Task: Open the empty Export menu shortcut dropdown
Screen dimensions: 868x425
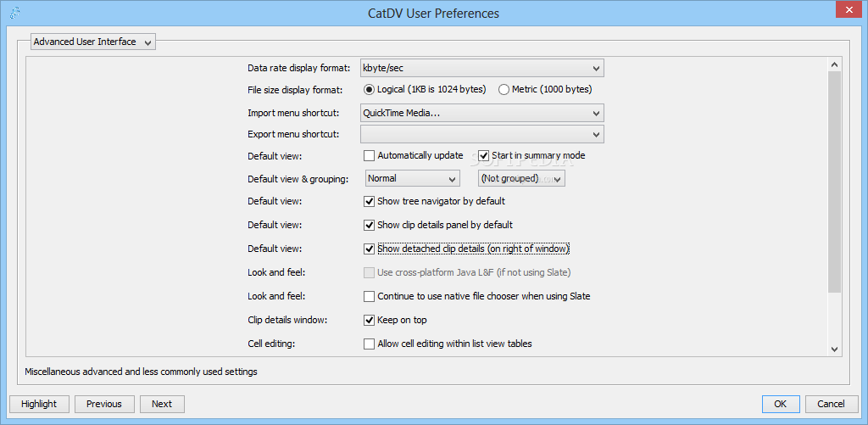Action: (x=481, y=134)
